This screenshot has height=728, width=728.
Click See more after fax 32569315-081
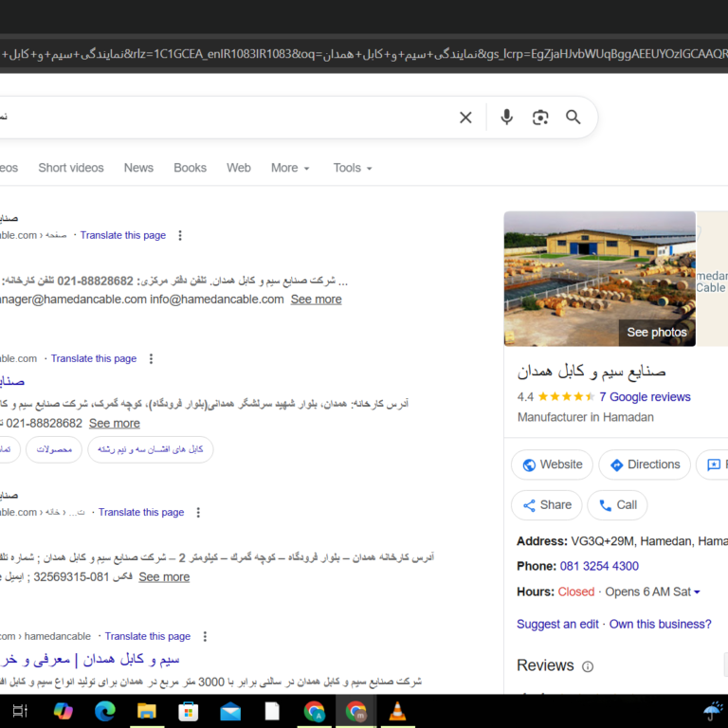pyautogui.click(x=164, y=577)
